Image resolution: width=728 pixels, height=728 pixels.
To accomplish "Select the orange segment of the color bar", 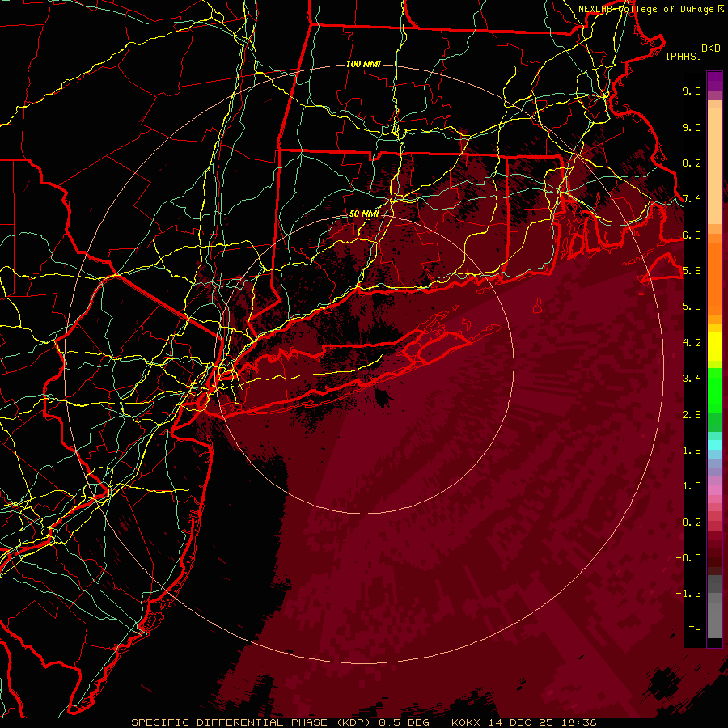I will pos(714,278).
